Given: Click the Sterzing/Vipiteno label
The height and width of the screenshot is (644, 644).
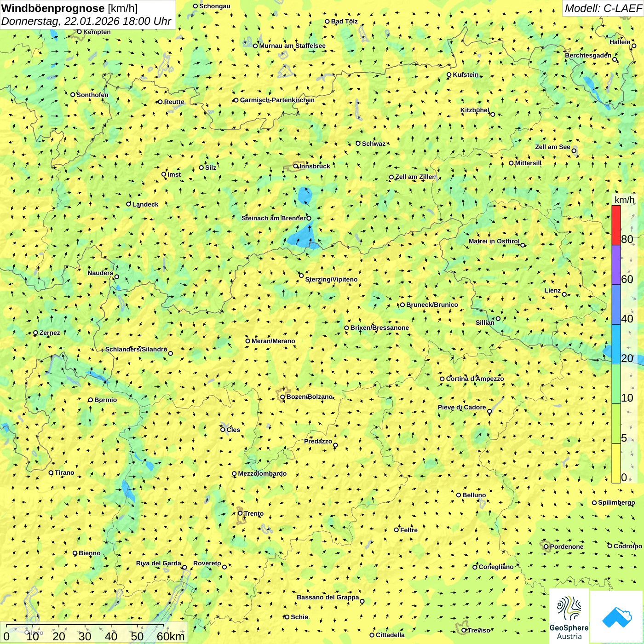Looking at the screenshot, I should coord(331,279).
